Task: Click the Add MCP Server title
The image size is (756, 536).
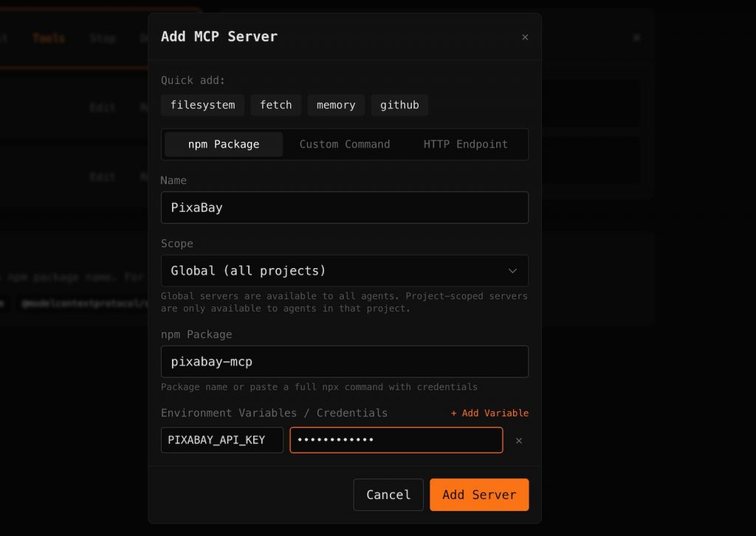Action: (x=219, y=37)
